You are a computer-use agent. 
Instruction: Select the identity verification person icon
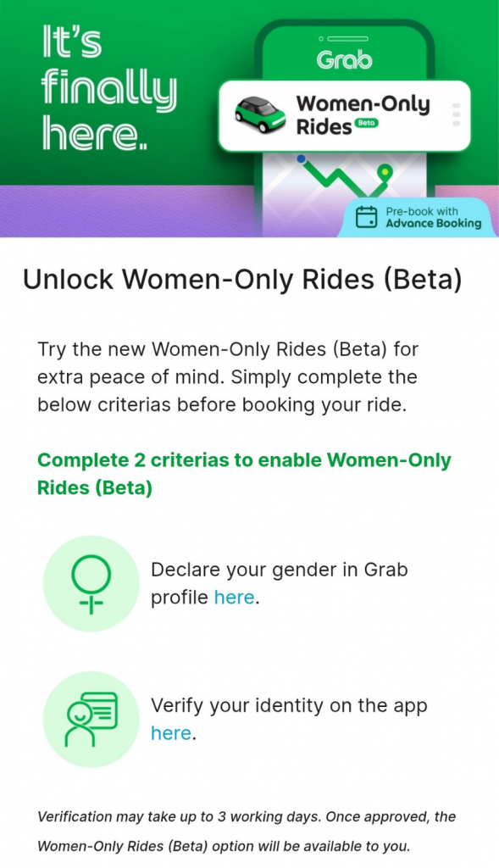pyautogui.click(x=91, y=719)
